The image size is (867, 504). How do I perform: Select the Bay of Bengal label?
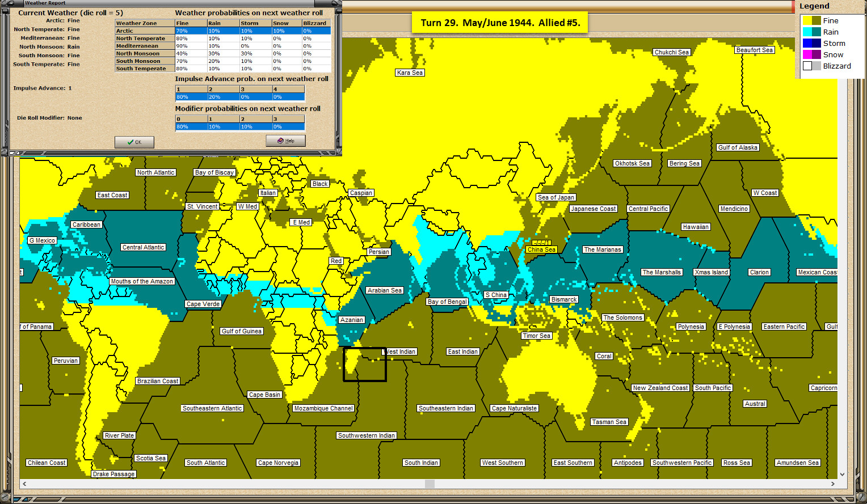click(x=447, y=302)
